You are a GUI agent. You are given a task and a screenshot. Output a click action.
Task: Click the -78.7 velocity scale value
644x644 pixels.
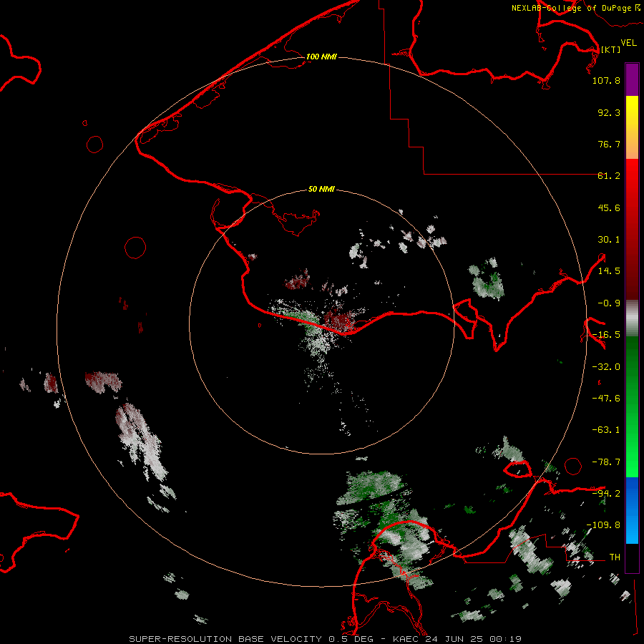pyautogui.click(x=606, y=462)
